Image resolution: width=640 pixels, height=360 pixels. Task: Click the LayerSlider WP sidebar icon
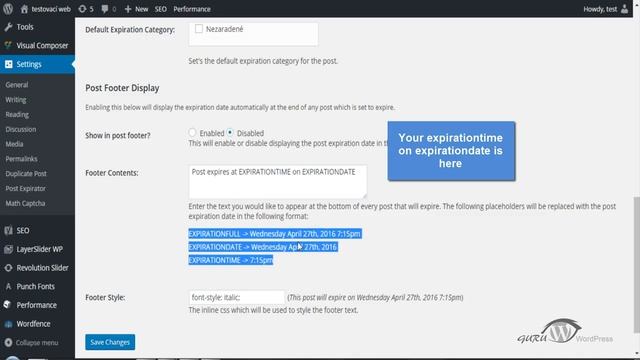8,249
